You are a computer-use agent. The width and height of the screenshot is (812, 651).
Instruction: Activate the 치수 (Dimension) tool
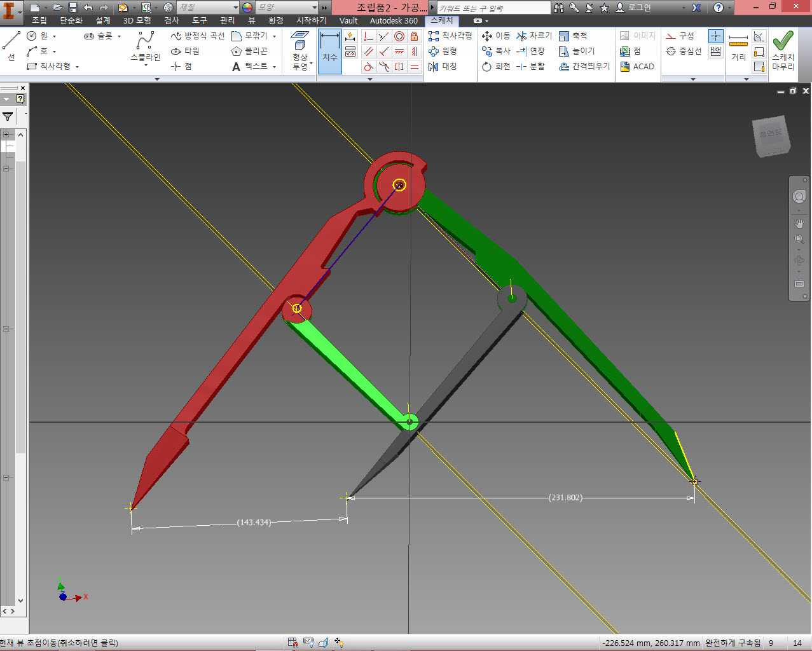click(329, 51)
